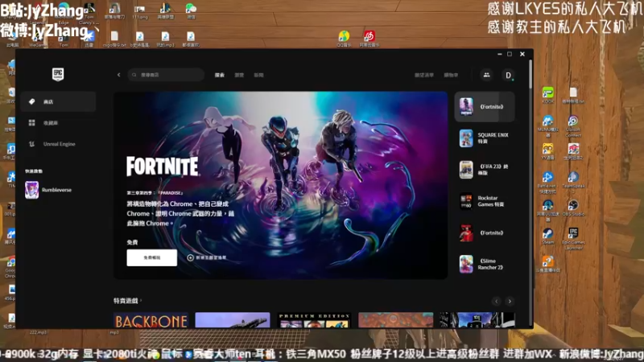
Task: Open the 購物車 link in the header
Action: (451, 75)
